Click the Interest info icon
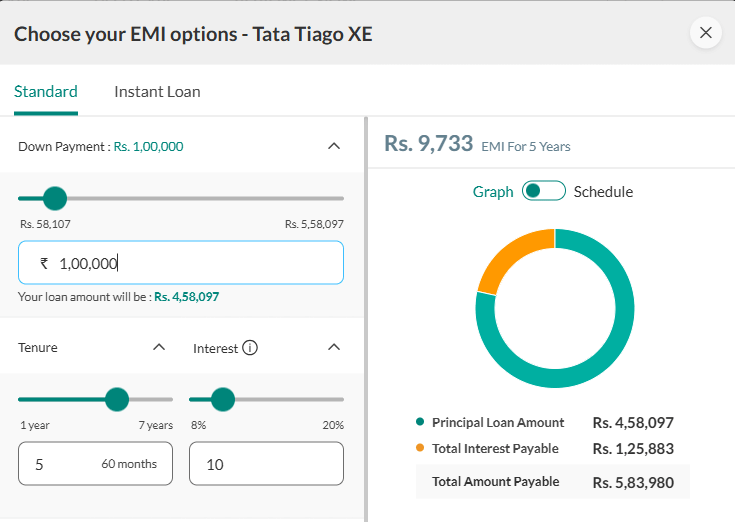The height and width of the screenshot is (522, 735). coord(250,348)
